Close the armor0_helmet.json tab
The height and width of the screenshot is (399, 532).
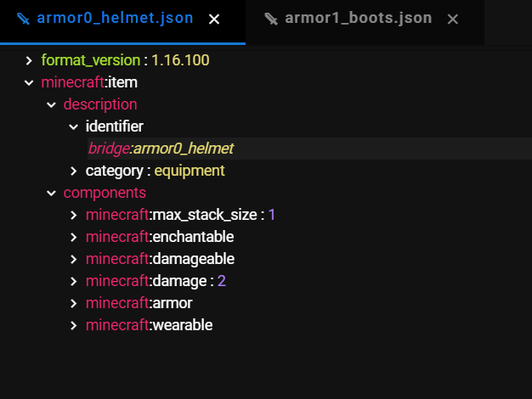pos(214,19)
